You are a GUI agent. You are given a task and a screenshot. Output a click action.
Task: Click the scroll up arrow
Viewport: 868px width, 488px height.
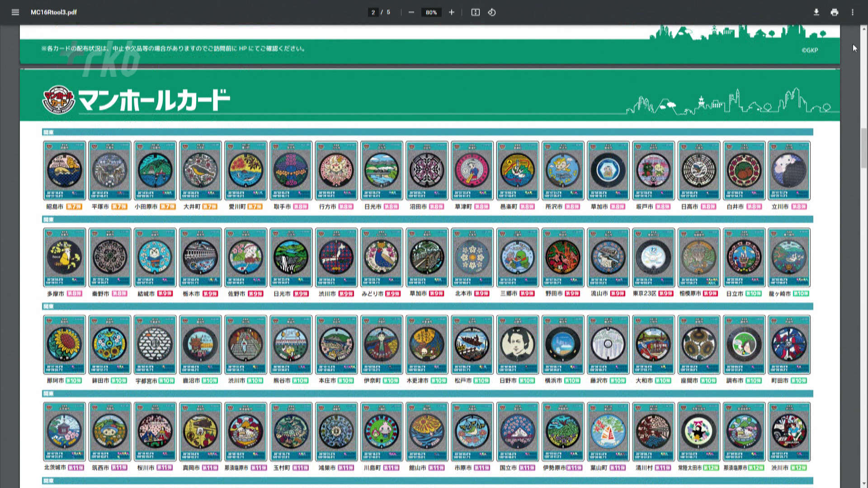tap(864, 29)
